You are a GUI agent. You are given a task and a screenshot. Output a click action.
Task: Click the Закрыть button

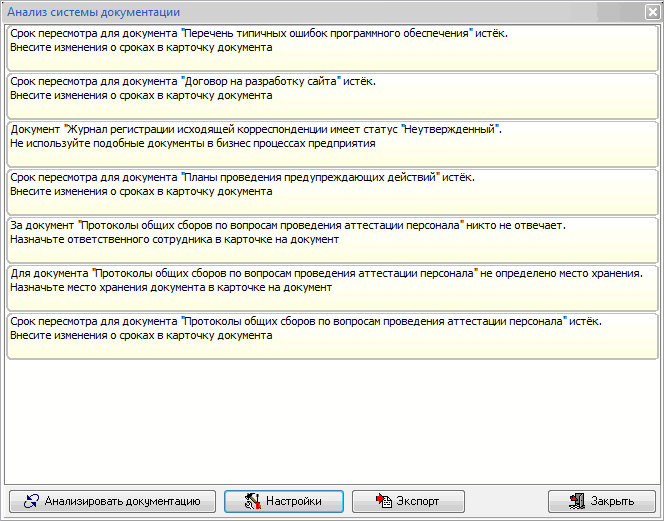(602, 502)
